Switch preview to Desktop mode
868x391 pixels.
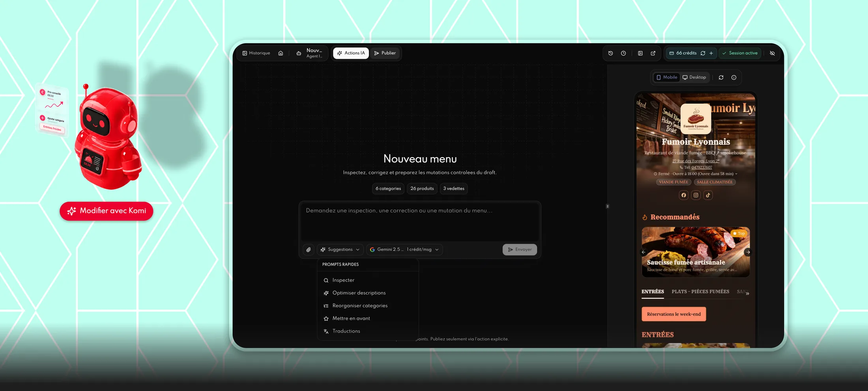pos(694,78)
